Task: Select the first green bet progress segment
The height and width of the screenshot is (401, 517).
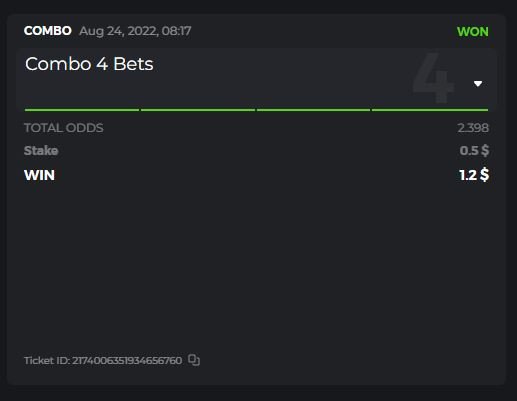Action: 82,110
